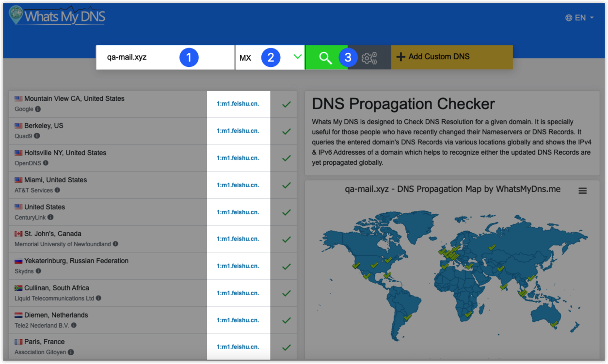The height and width of the screenshot is (364, 608).
Task: Click the map title "qa-mail.xyz - DNS Propagation Map"
Action: [x=452, y=190]
